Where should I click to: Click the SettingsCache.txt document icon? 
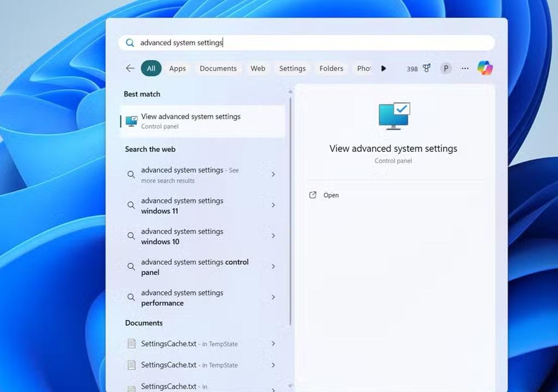coord(131,344)
